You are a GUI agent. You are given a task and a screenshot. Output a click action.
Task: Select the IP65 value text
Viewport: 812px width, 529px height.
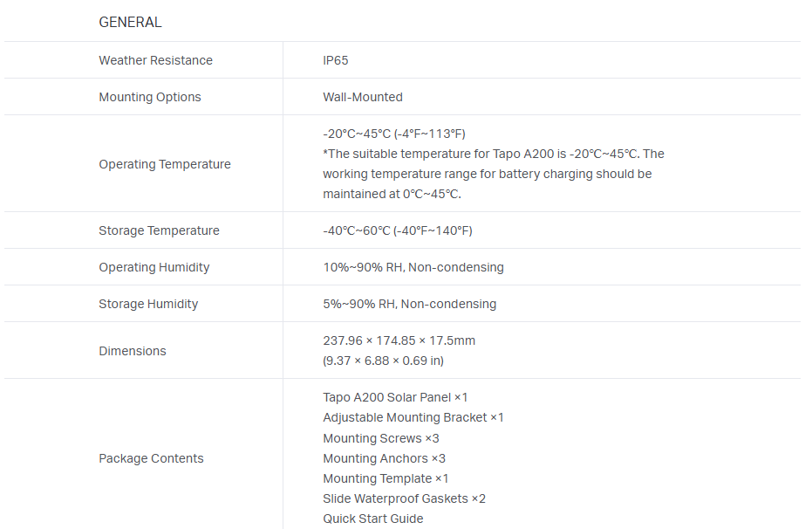(x=336, y=60)
